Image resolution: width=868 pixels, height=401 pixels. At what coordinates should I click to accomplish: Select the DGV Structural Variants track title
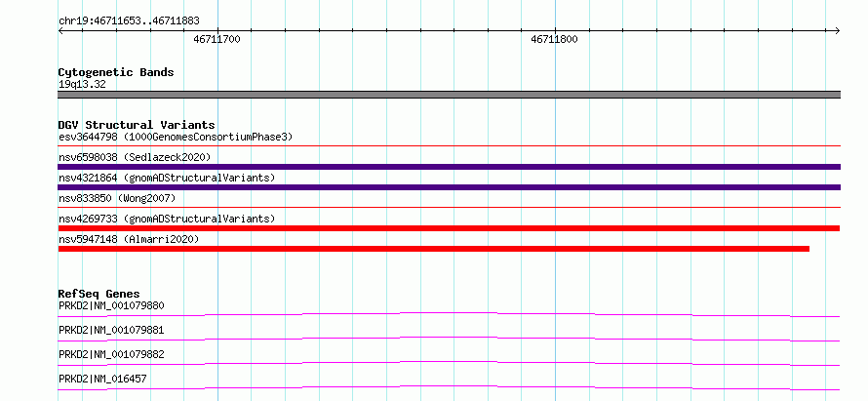pos(137,125)
